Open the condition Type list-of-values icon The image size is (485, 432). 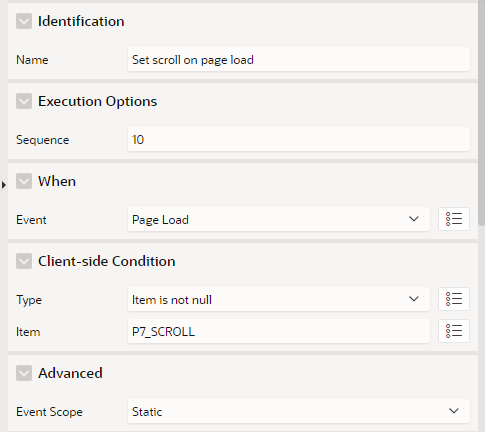coord(454,299)
